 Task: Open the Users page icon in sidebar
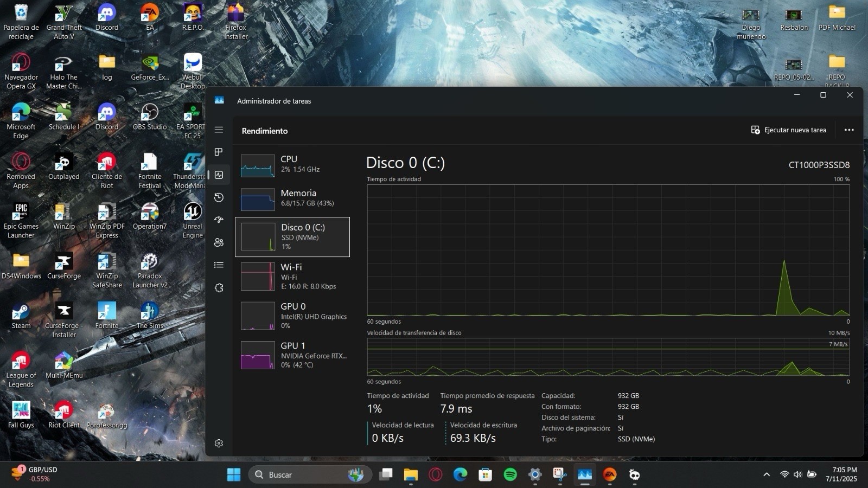pyautogui.click(x=219, y=242)
